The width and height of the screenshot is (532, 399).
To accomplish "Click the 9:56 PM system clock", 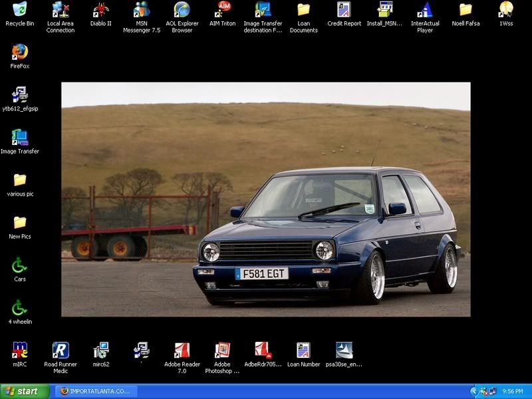I will coord(513,392).
